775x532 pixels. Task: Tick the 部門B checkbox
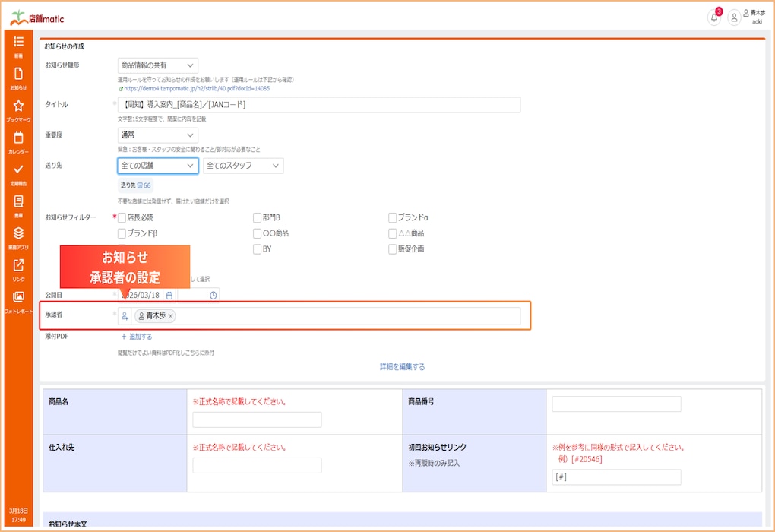coord(258,218)
